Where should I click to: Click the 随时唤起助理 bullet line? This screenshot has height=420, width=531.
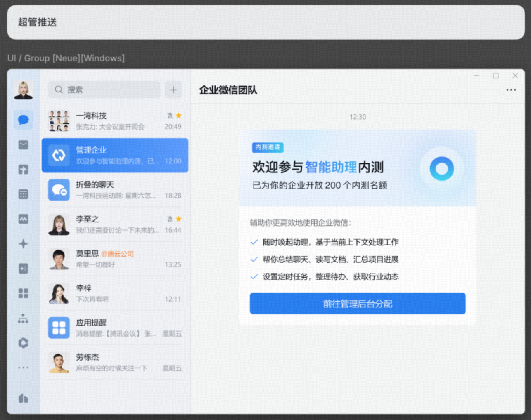(331, 242)
